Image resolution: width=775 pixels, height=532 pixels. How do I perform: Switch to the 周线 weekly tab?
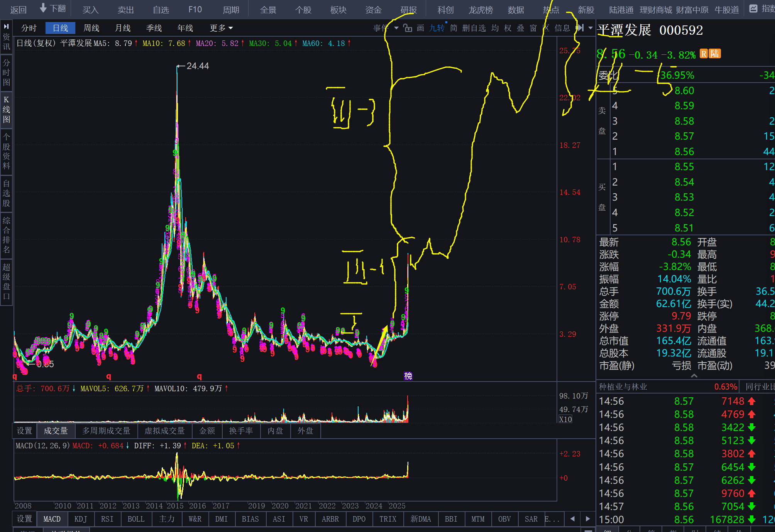tap(91, 28)
